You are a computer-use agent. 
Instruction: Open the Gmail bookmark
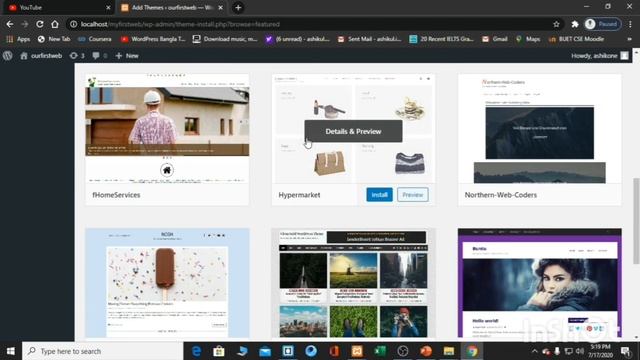495,39
